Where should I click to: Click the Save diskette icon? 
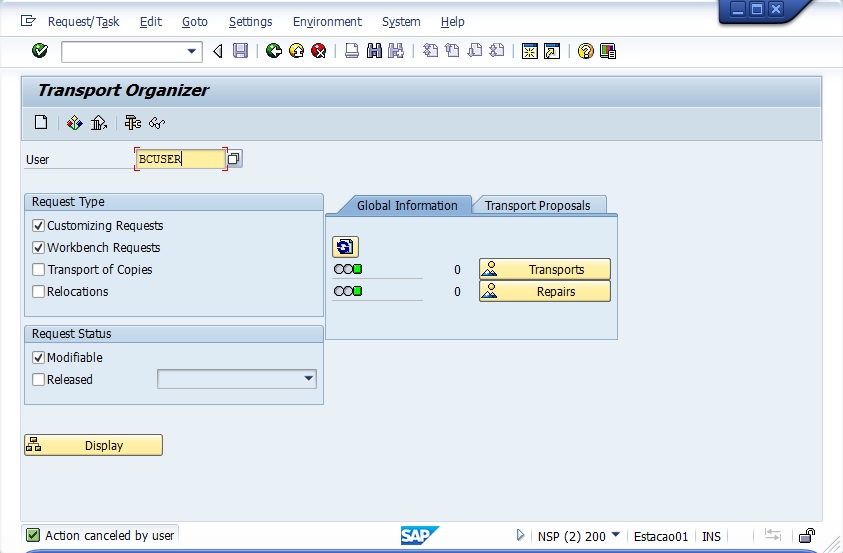(x=240, y=51)
